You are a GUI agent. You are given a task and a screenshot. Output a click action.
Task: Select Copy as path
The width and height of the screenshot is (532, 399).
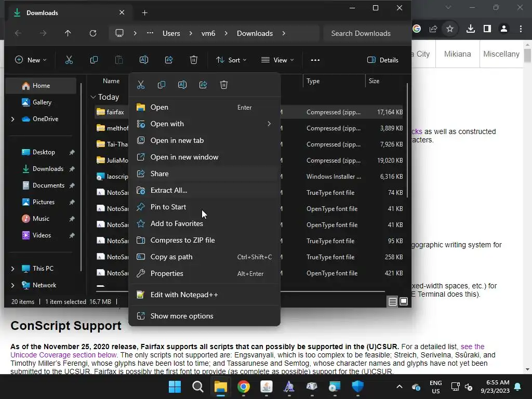(205, 257)
